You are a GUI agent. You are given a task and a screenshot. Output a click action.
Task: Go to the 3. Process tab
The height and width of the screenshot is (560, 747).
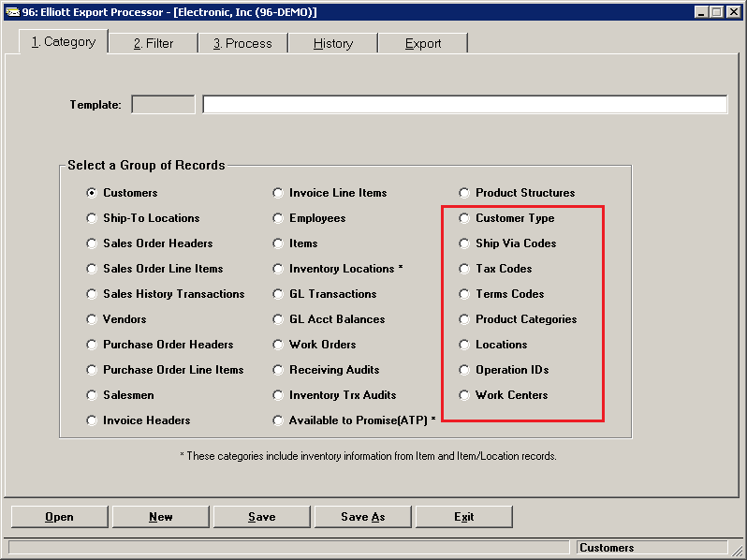pos(243,43)
